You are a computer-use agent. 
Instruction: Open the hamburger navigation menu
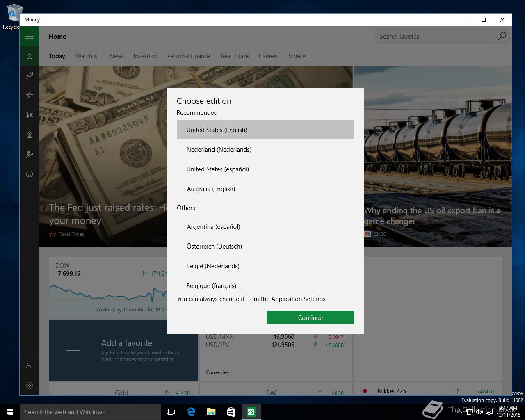point(30,36)
